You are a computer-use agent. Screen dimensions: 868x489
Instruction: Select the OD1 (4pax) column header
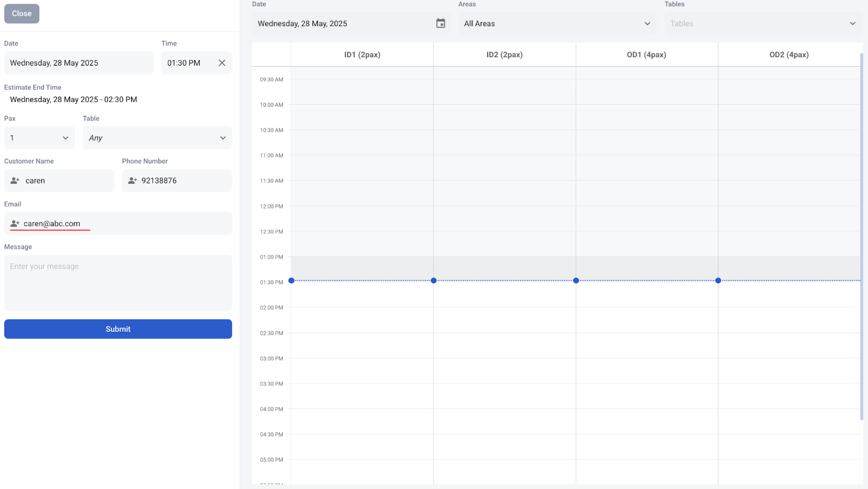647,55
